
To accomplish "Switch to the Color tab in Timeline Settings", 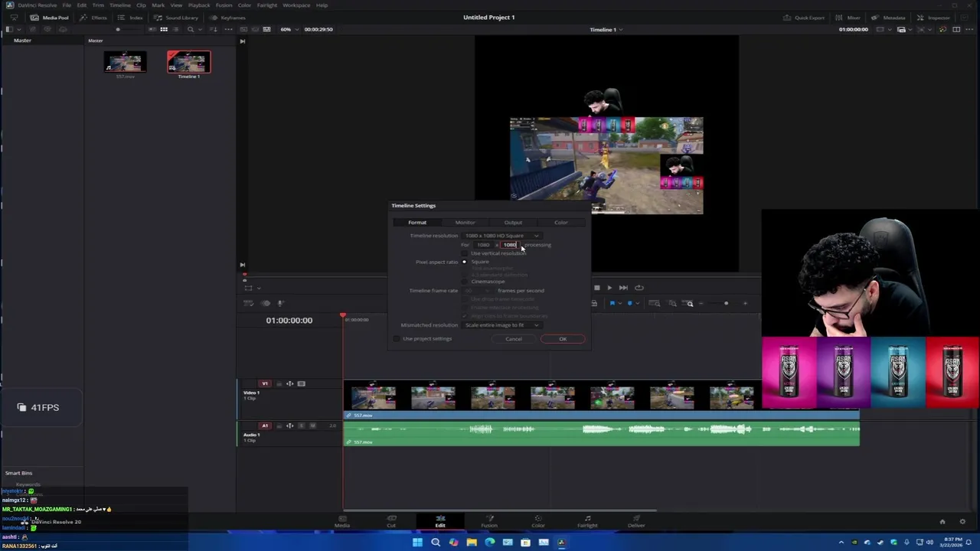I will (x=561, y=223).
